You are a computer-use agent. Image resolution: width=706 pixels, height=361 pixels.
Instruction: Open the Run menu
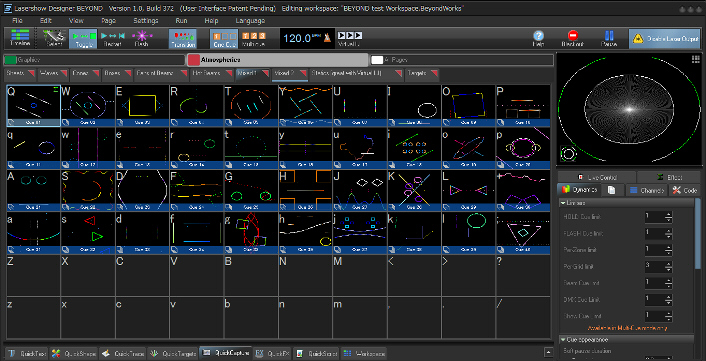[181, 21]
